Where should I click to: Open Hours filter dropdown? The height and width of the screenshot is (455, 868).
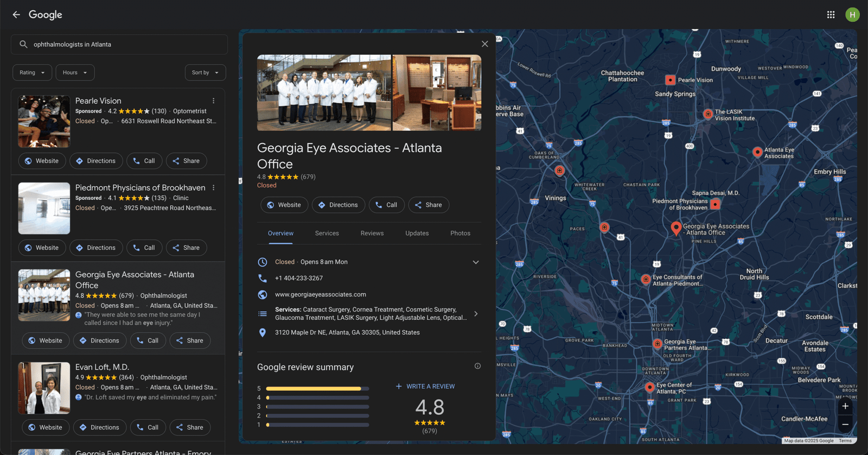[x=75, y=73]
